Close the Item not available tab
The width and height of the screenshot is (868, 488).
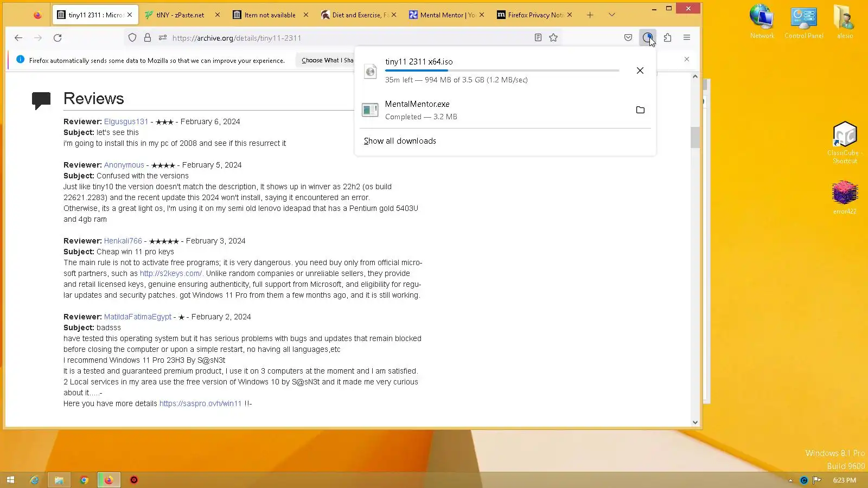(306, 15)
